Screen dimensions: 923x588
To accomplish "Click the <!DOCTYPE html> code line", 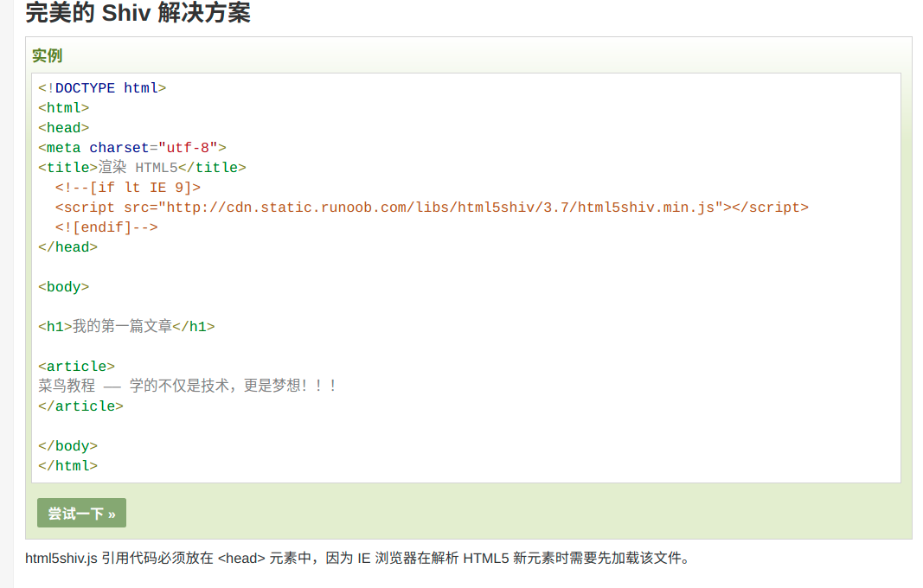I will tap(102, 88).
